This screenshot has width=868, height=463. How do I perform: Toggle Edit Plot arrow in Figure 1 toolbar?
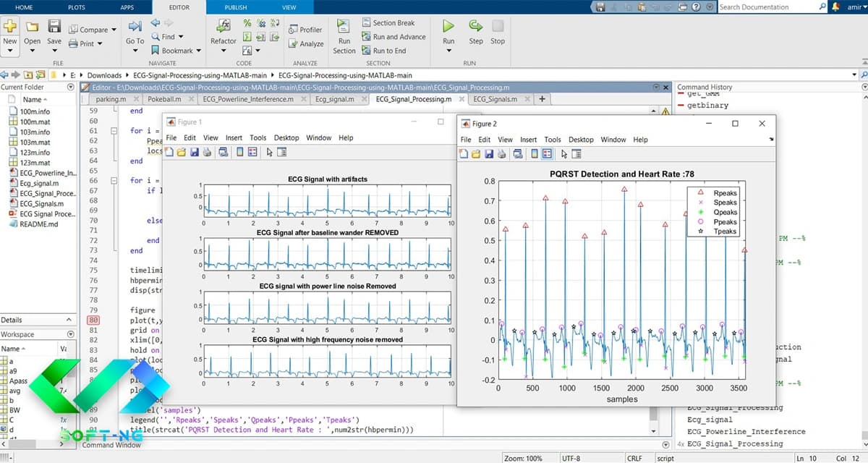pyautogui.click(x=270, y=152)
